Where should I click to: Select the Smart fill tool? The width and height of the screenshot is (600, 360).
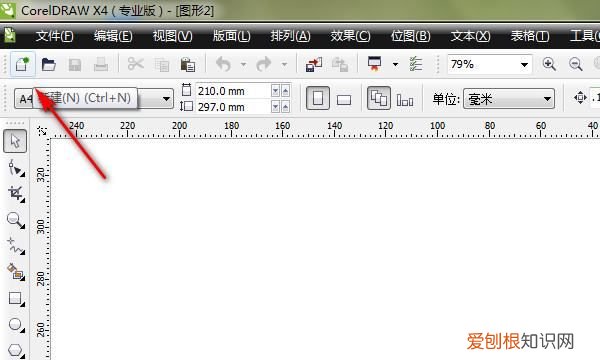tap(16, 272)
